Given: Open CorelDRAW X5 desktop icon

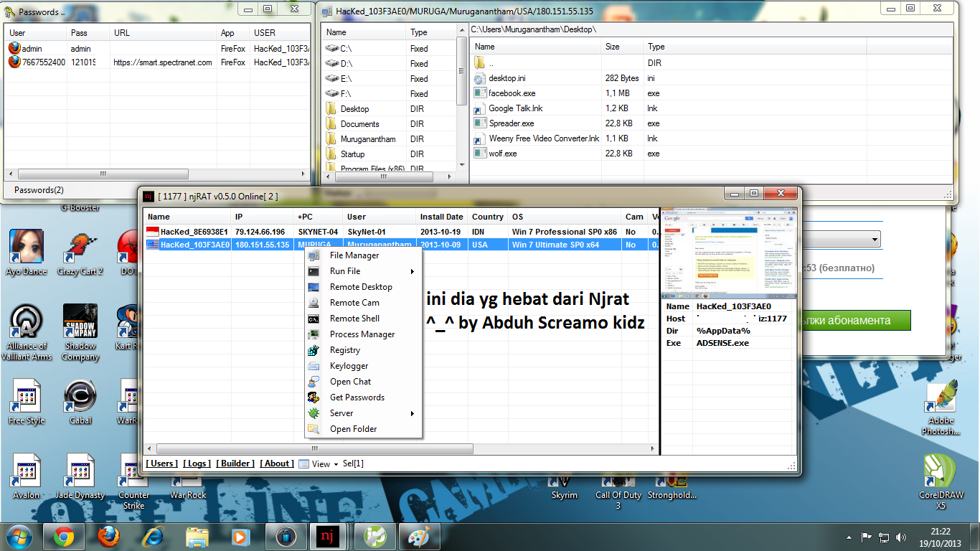Looking at the screenshot, I should pos(941,481).
